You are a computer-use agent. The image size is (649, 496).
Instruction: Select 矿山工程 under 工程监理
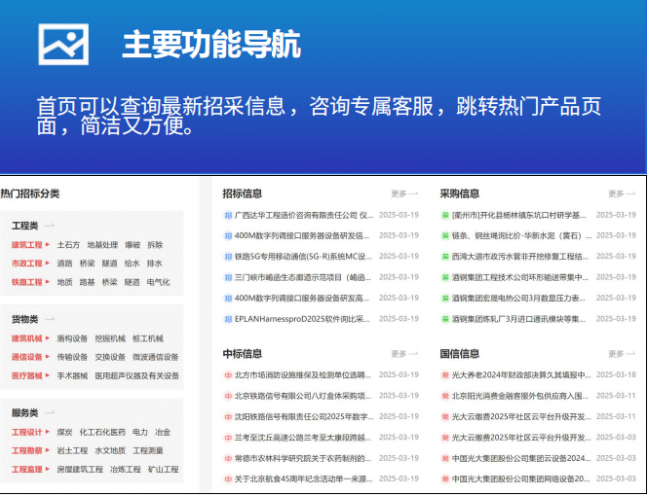(x=163, y=469)
